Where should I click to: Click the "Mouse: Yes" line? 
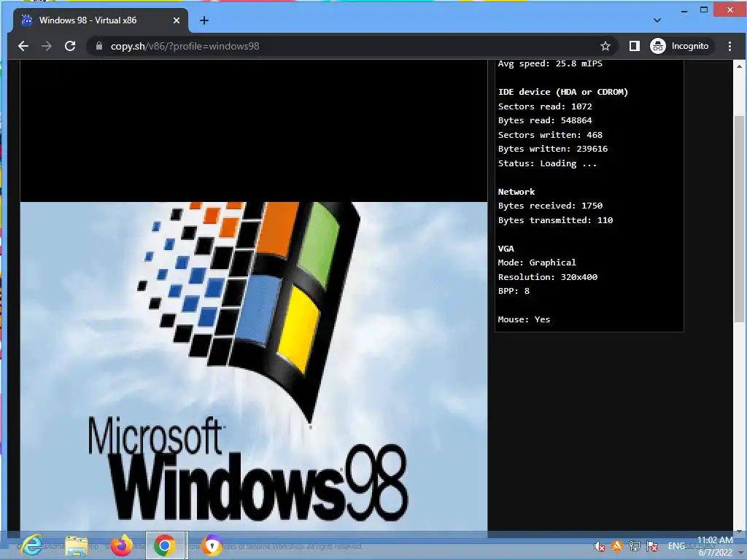524,319
